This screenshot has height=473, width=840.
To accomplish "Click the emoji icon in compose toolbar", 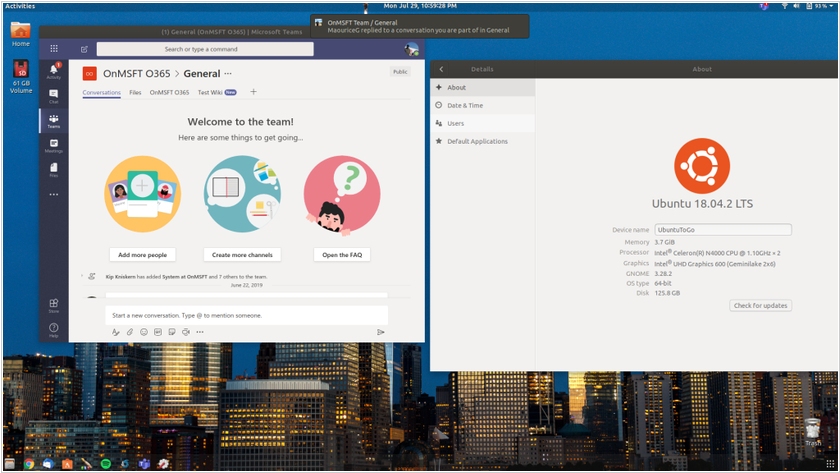I will [143, 332].
